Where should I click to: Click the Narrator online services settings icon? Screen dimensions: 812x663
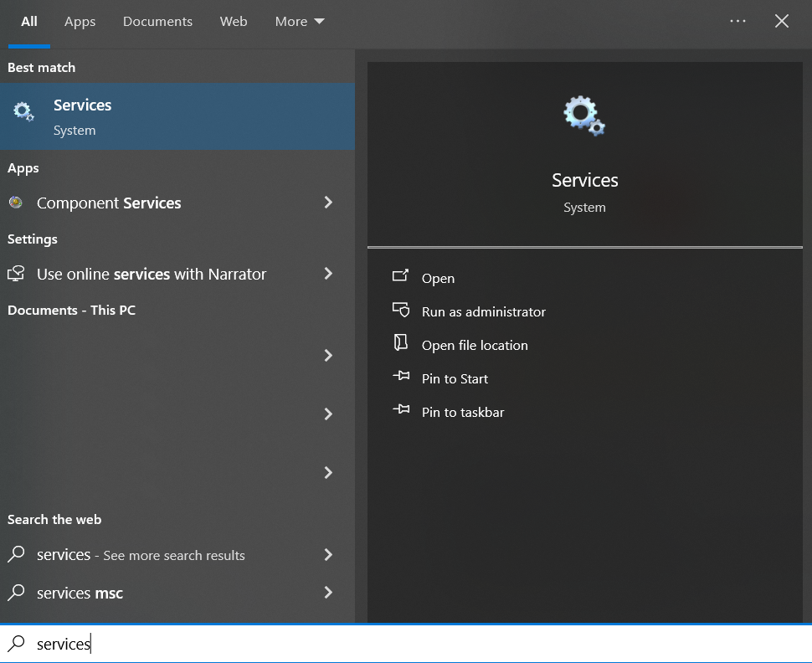[16, 274]
